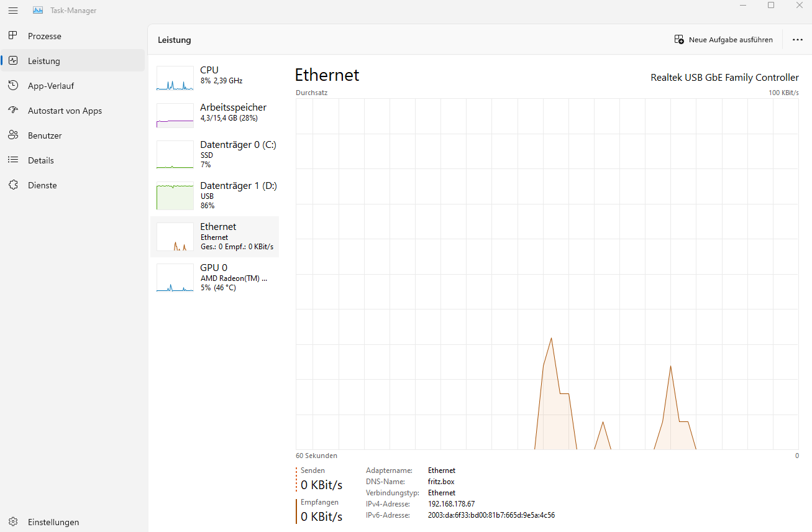Click the Datenträger 0 (C:) label
Image resolution: width=812 pixels, height=532 pixels.
click(238, 145)
